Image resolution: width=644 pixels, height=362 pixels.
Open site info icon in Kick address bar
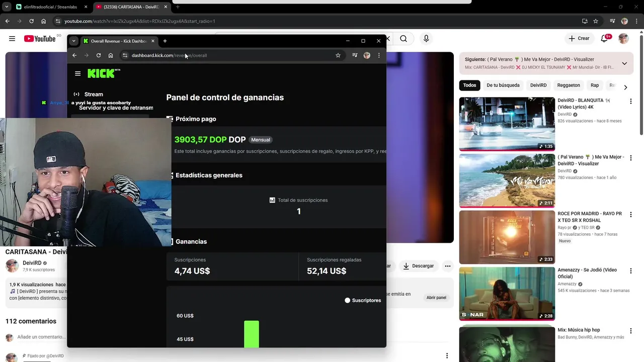pyautogui.click(x=125, y=55)
